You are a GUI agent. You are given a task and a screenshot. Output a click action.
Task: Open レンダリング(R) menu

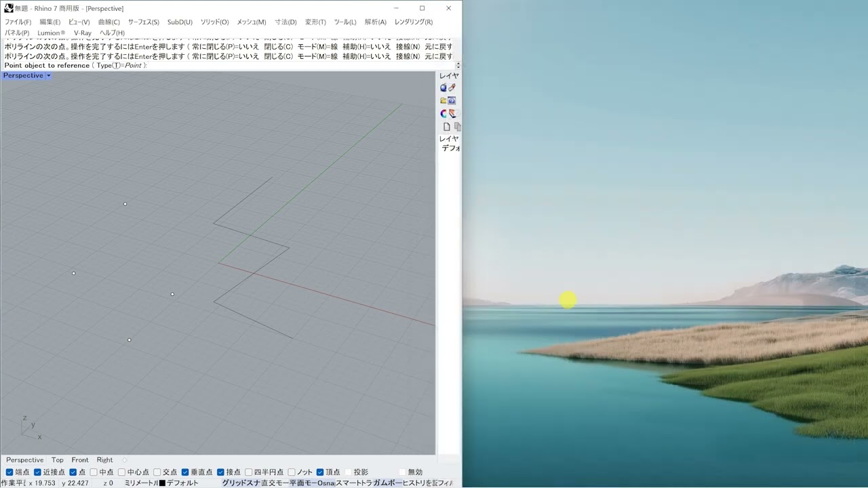(414, 22)
